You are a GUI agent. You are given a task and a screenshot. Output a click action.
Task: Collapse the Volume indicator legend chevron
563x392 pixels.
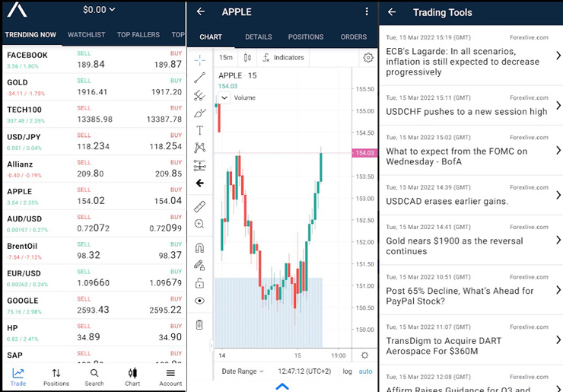tap(224, 97)
